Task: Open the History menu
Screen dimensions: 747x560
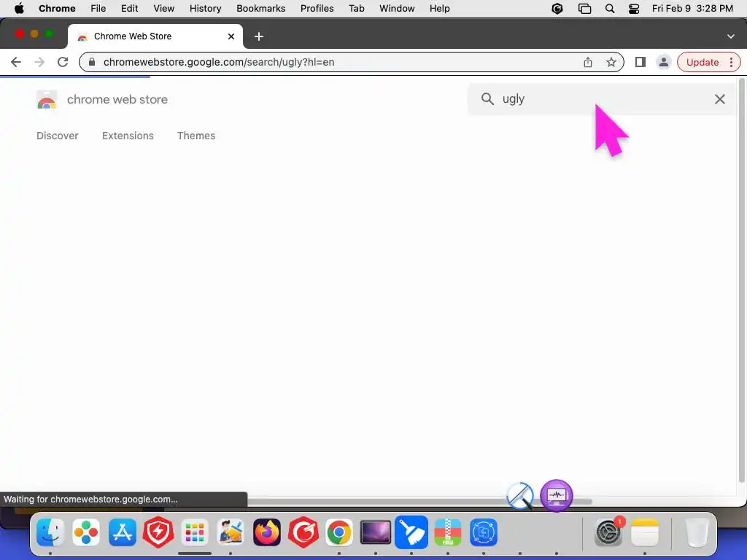Action: (205, 9)
